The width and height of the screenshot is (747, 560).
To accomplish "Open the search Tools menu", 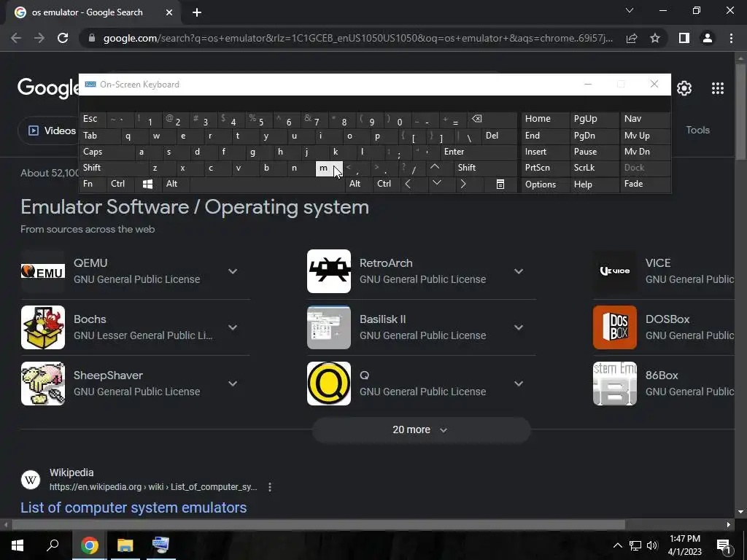I will [697, 130].
